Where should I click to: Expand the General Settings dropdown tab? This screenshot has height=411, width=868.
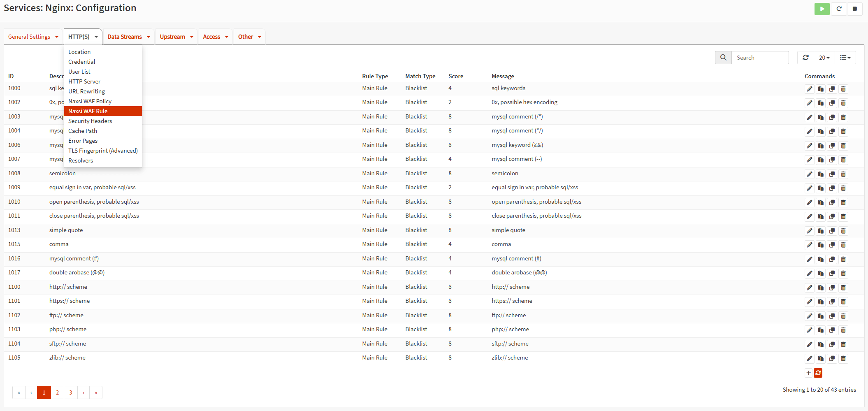33,37
